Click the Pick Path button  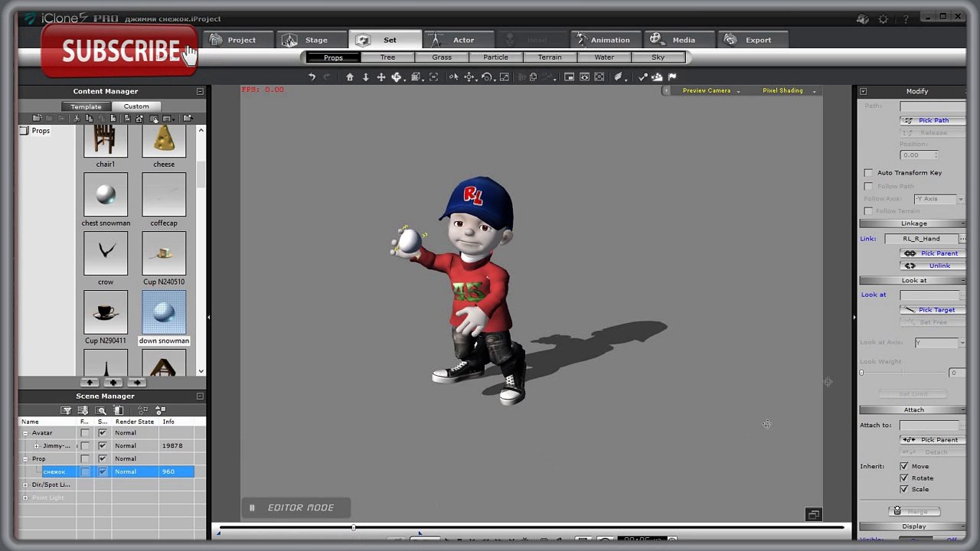(x=933, y=120)
